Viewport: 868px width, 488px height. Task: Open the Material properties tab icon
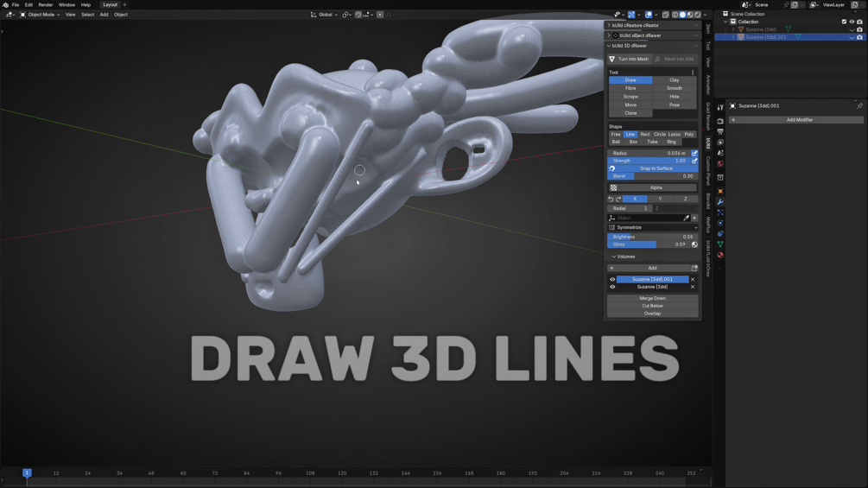pyautogui.click(x=720, y=255)
